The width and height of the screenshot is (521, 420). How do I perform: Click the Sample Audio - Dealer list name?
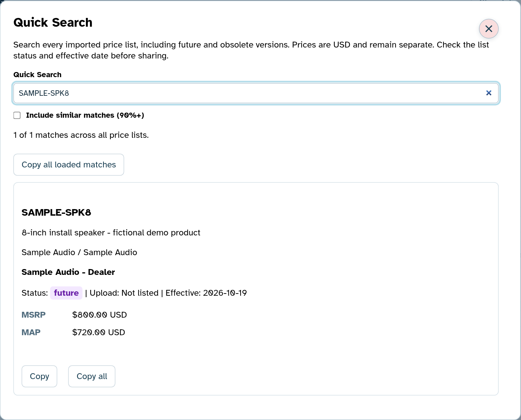(68, 272)
